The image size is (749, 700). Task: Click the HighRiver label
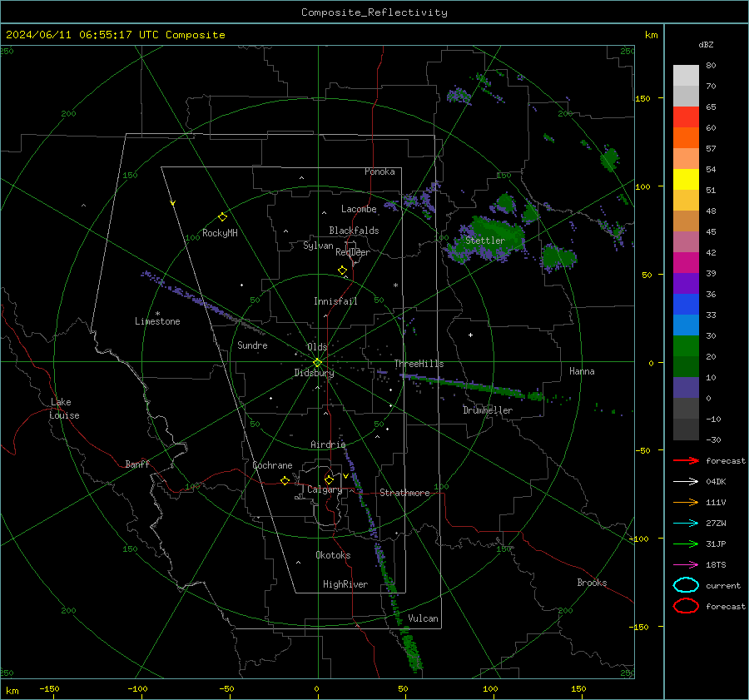pos(345,584)
